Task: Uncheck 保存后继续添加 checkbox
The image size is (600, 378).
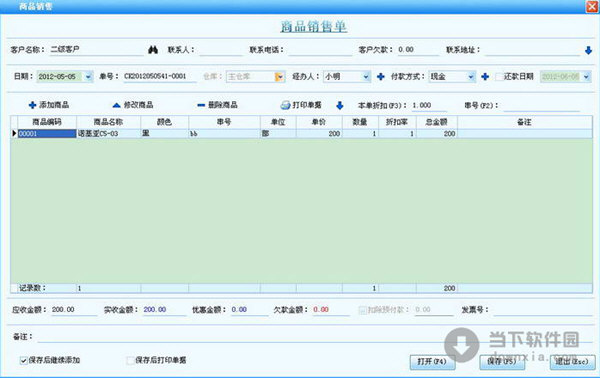Action: [24, 360]
